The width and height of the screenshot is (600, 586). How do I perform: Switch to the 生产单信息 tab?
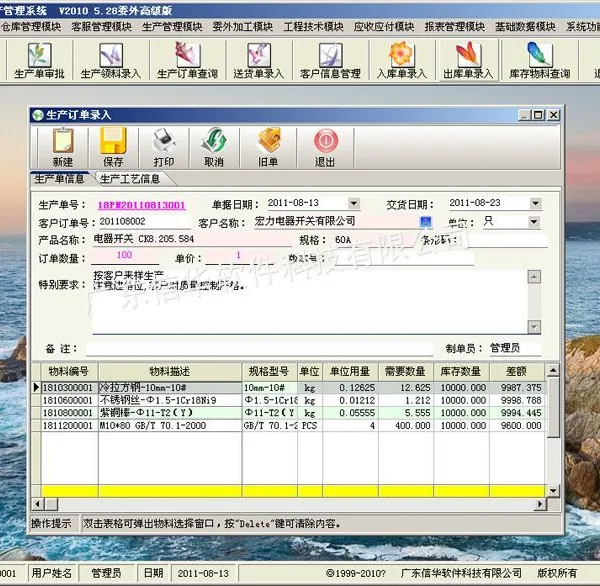pyautogui.click(x=59, y=179)
